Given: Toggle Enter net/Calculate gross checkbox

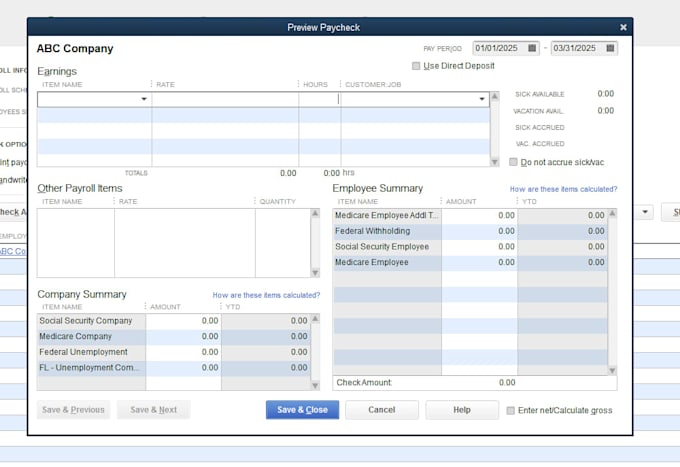Looking at the screenshot, I should point(511,410).
